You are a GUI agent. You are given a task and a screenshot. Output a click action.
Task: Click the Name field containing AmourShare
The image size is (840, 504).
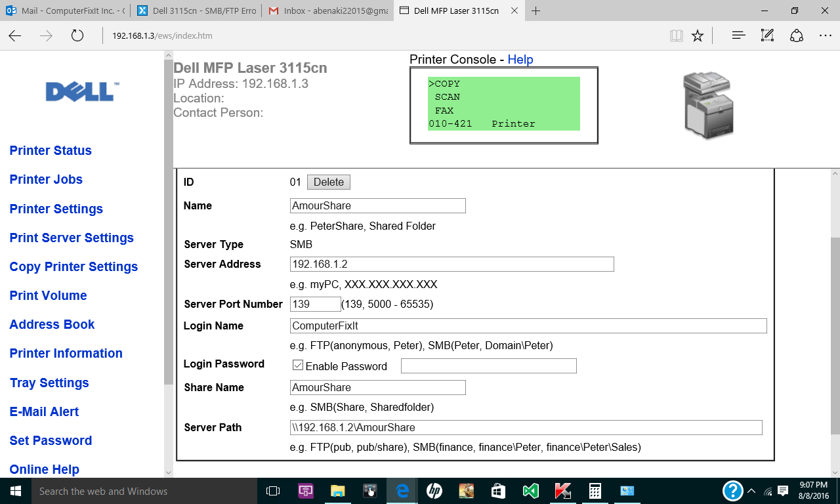pyautogui.click(x=378, y=205)
